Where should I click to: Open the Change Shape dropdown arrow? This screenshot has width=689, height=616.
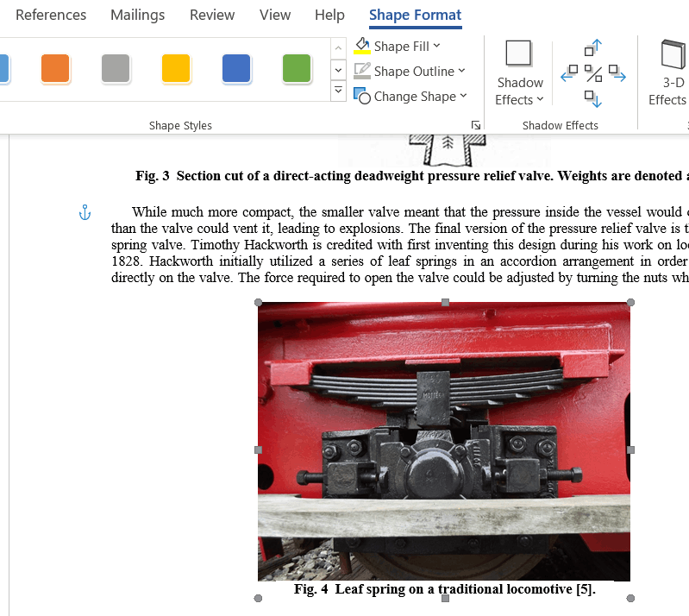pyautogui.click(x=463, y=96)
